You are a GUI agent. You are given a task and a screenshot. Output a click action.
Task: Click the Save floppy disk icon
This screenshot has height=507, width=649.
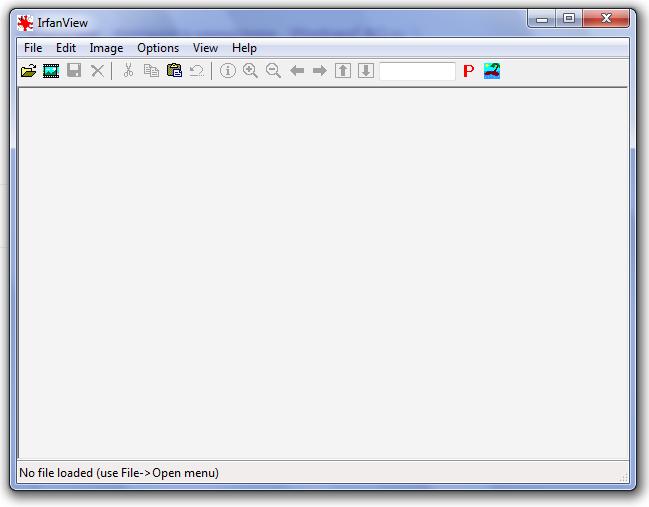coord(74,71)
